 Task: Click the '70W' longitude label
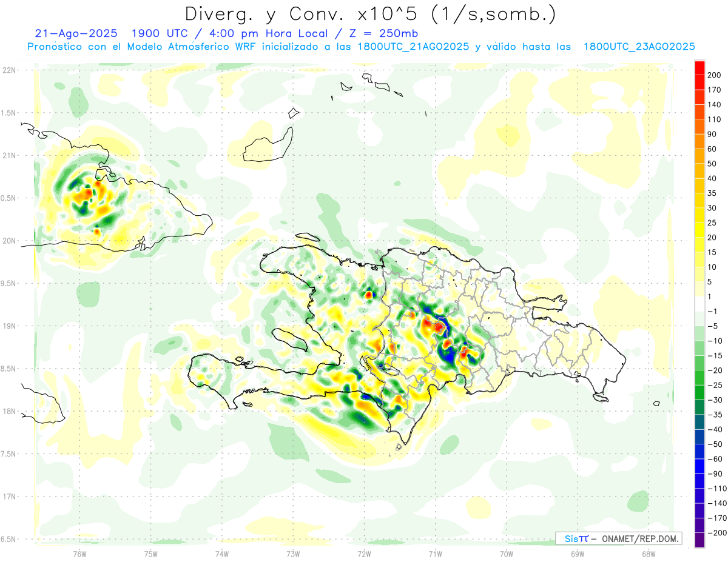coord(507,554)
